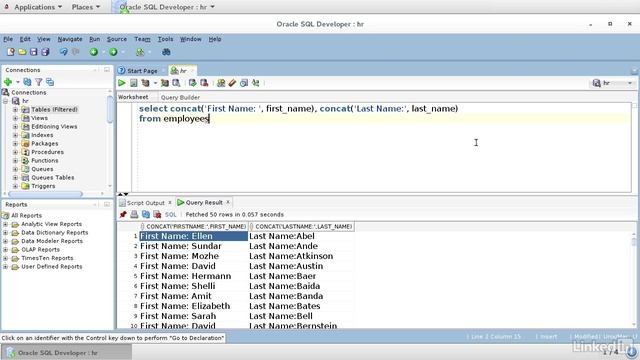Click the SQL History icon in worksheet toolbar
The height and width of the screenshot is (360, 640).
click(244, 83)
